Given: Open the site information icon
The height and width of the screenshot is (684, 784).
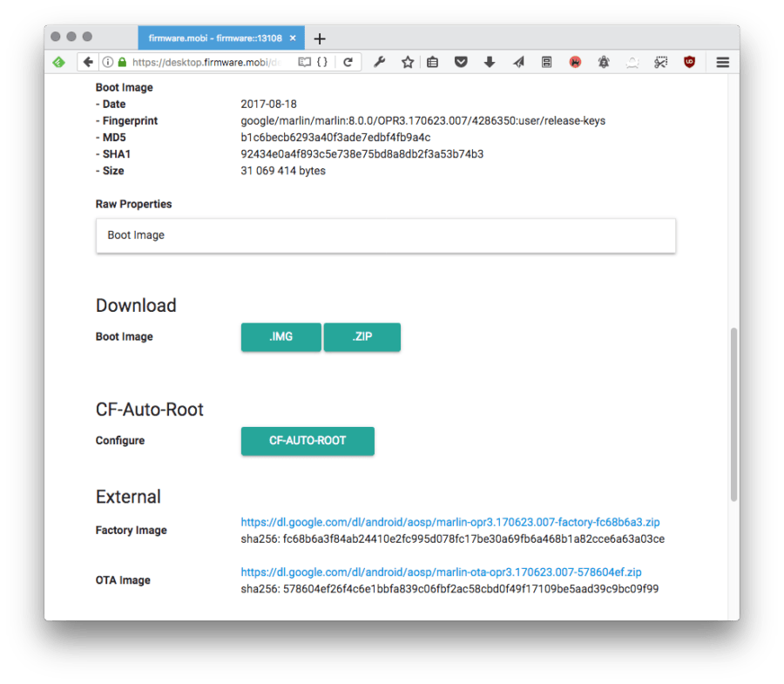Looking at the screenshot, I should point(107,62).
